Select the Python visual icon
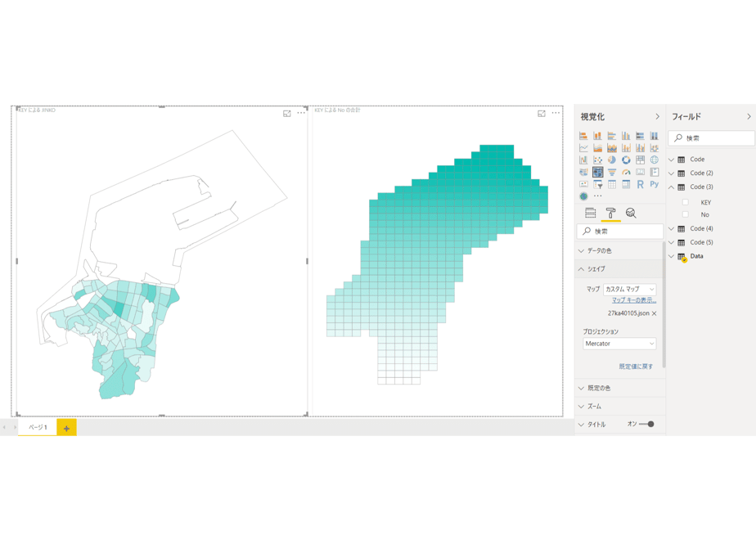This screenshot has height=540, width=756. tap(655, 184)
